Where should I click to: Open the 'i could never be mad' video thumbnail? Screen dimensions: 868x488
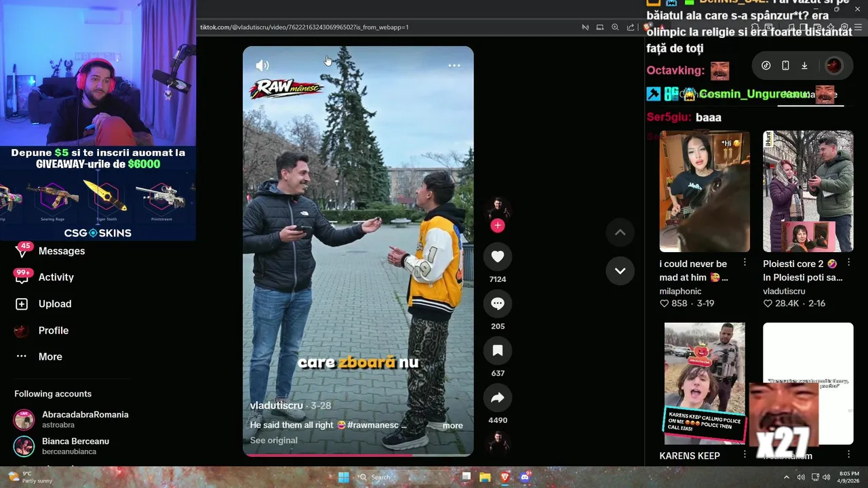(x=705, y=191)
